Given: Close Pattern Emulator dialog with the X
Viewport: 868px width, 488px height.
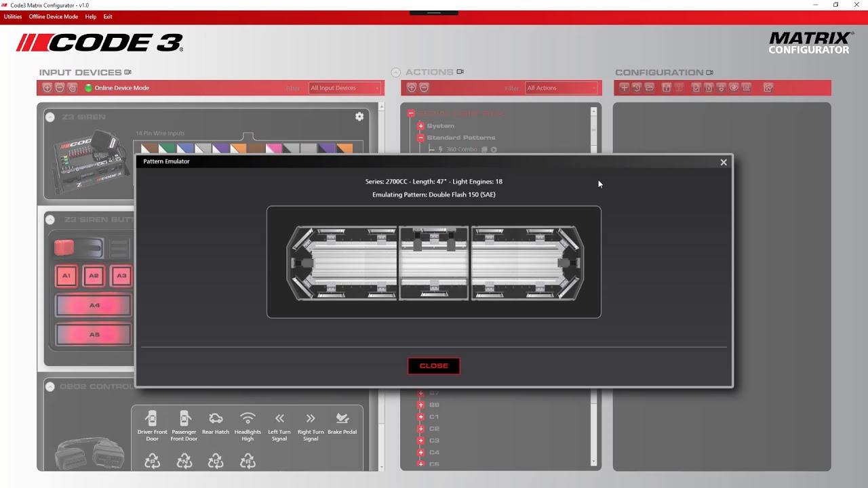Looking at the screenshot, I should point(724,162).
